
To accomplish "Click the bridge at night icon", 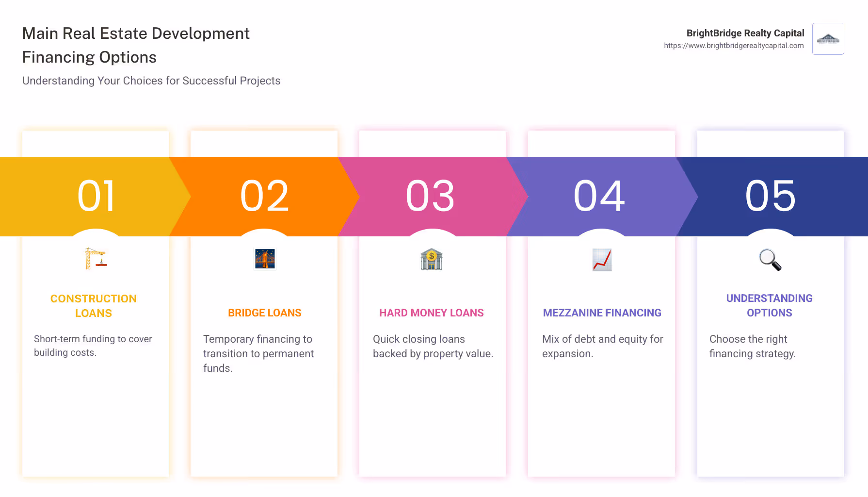I will tap(265, 259).
